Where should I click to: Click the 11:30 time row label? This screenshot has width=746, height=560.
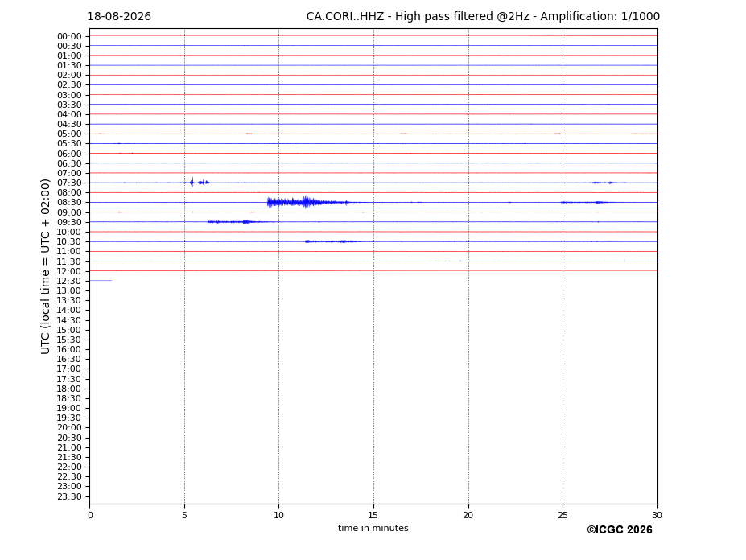point(69,261)
